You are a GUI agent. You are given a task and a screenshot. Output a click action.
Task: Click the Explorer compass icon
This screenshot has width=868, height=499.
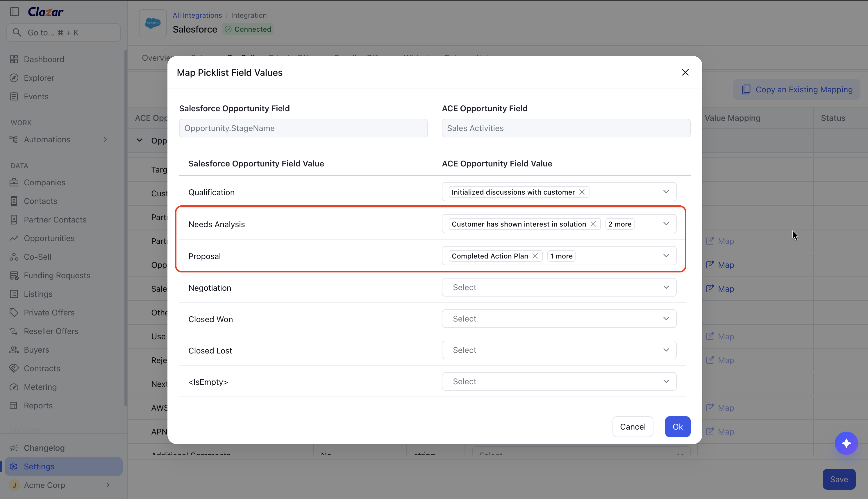[14, 78]
